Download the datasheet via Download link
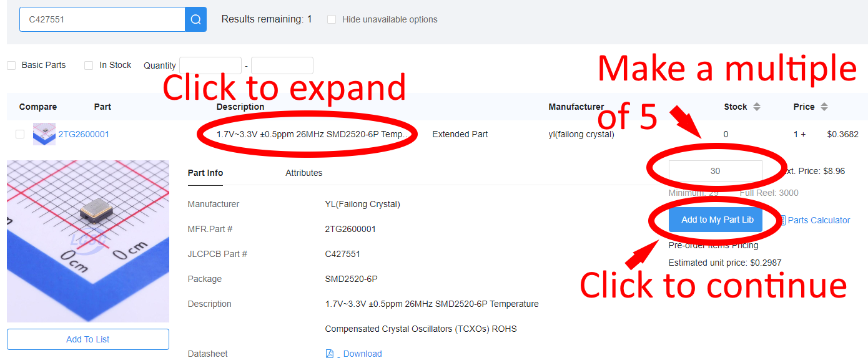The width and height of the screenshot is (868, 358). [362, 354]
